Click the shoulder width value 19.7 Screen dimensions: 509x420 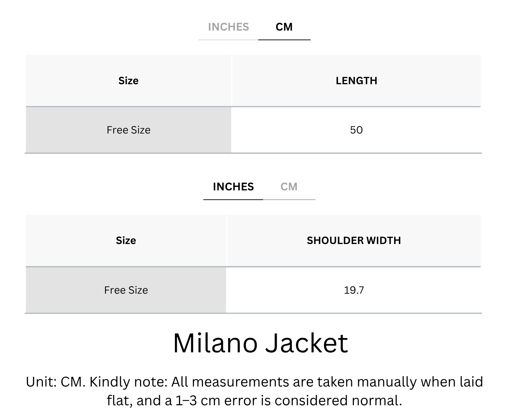click(x=354, y=290)
